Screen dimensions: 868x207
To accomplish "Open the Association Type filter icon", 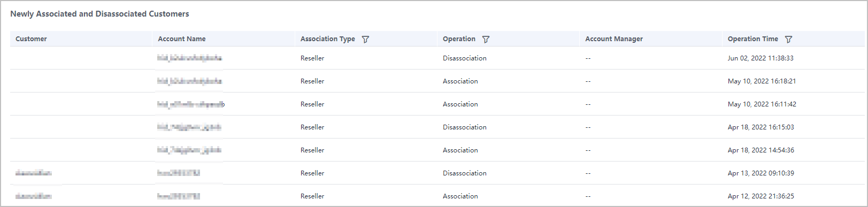I will (x=365, y=39).
